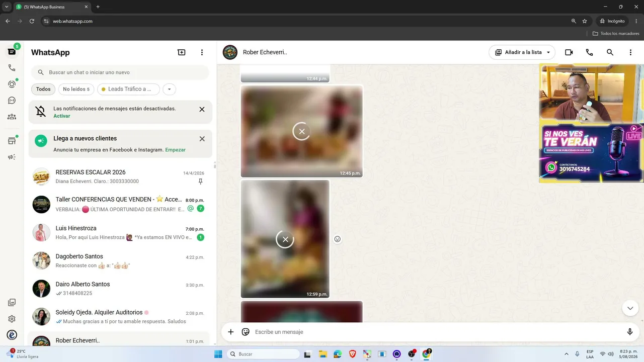Viewport: 644px width, 362px height.
Task: Open the Chats view in the sidebar
Action: tap(12, 52)
